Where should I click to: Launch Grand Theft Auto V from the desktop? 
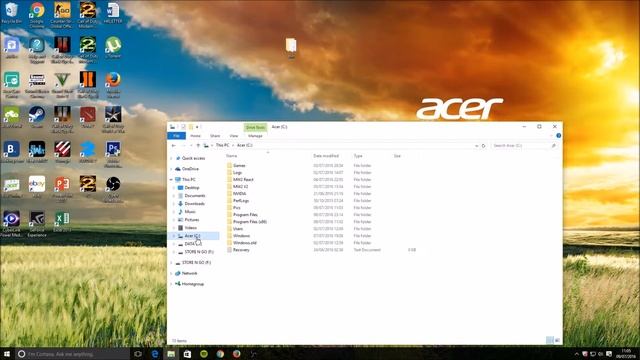(62, 84)
